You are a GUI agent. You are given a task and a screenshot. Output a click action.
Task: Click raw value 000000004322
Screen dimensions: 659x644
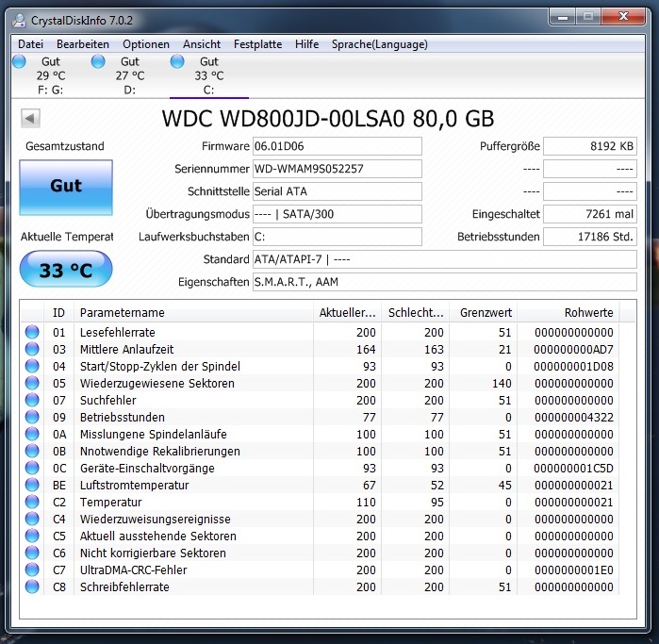tap(574, 418)
